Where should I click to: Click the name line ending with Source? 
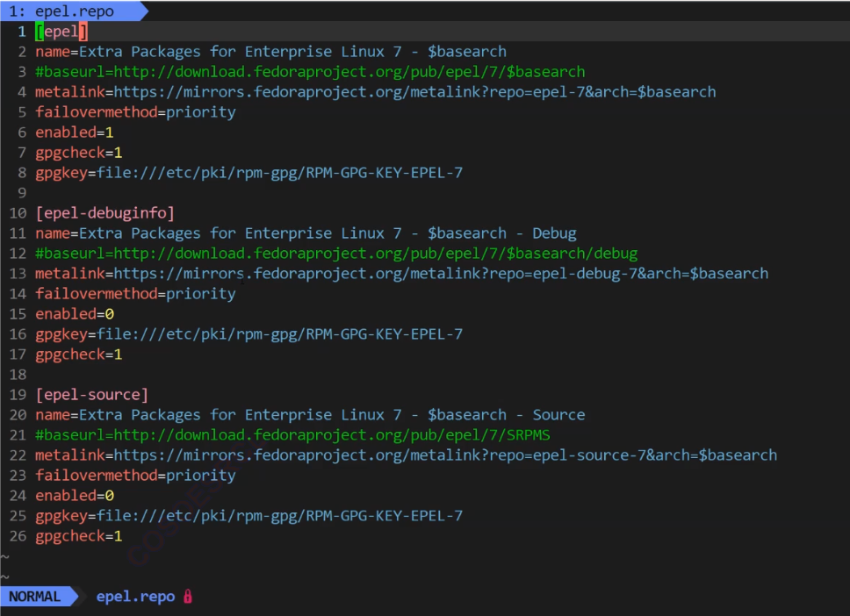coord(310,414)
